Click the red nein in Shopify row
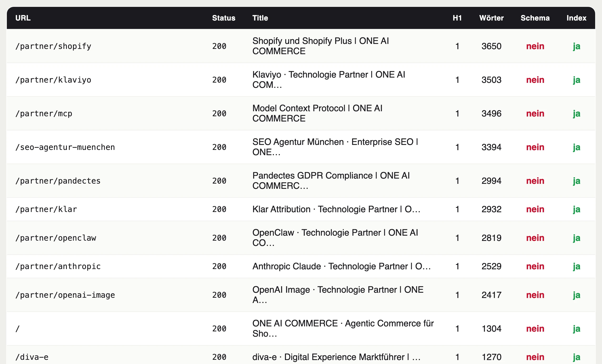This screenshot has width=602, height=364. 535,46
